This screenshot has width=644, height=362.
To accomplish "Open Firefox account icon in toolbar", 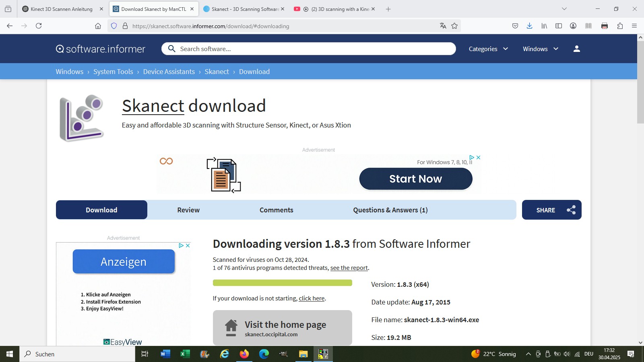I will coord(573,26).
